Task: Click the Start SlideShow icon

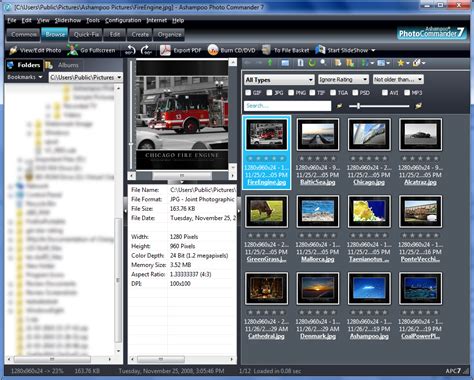Action: click(x=320, y=50)
